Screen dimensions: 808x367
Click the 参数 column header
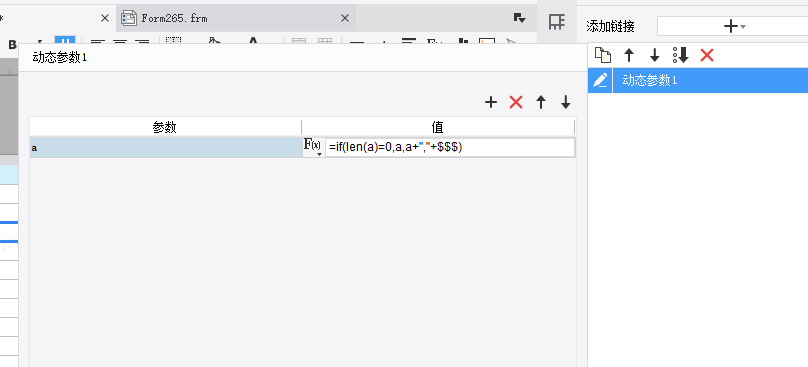165,127
